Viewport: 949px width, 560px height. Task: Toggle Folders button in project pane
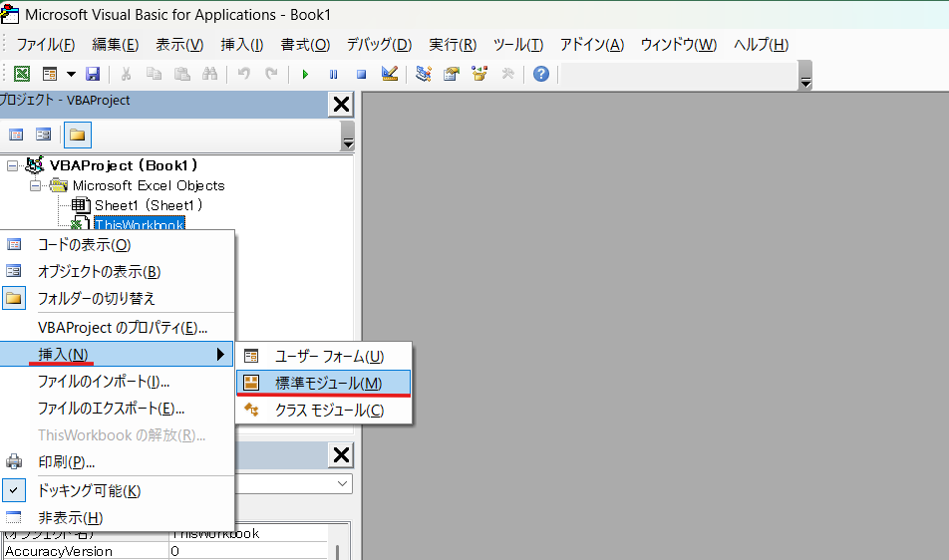click(78, 135)
